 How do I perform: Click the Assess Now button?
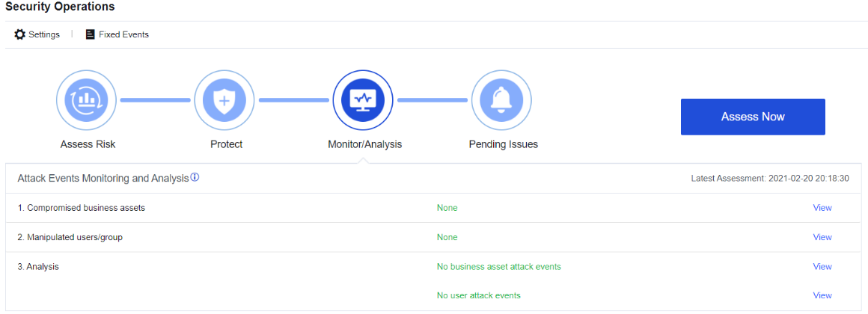pyautogui.click(x=753, y=117)
